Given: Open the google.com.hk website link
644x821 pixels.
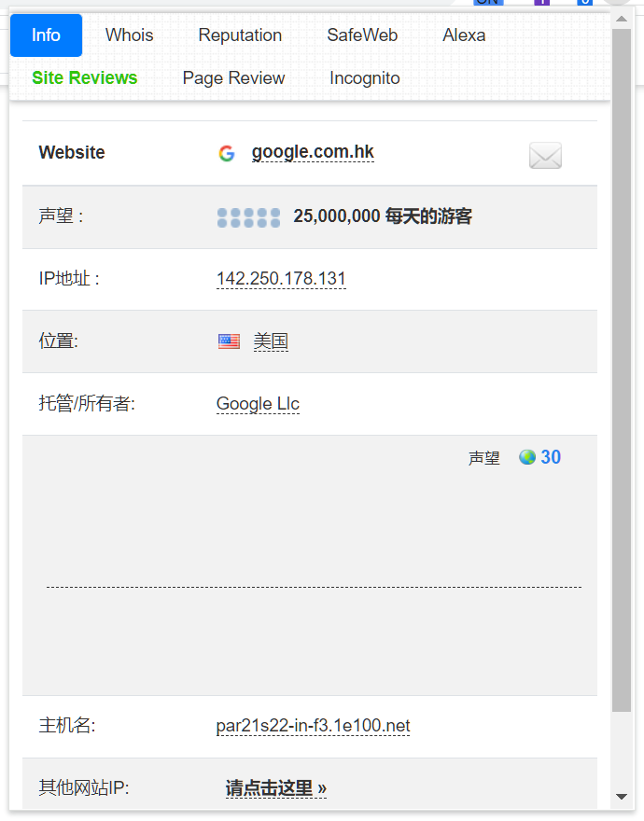Looking at the screenshot, I should click(x=313, y=153).
